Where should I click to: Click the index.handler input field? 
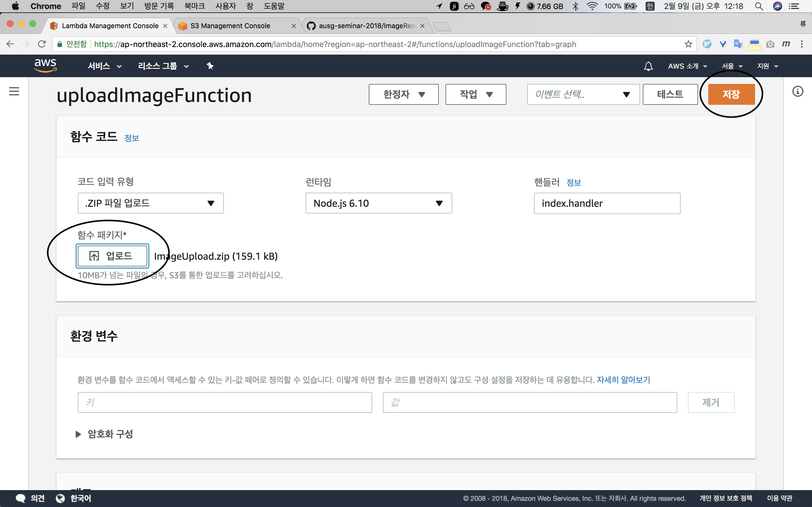tap(607, 203)
